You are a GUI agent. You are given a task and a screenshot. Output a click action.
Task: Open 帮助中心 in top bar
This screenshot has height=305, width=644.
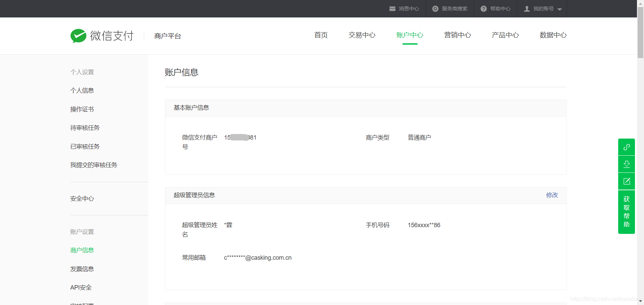500,9
